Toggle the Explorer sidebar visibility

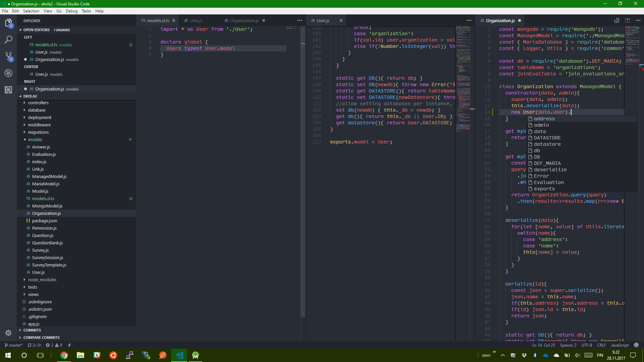pyautogui.click(x=8, y=23)
